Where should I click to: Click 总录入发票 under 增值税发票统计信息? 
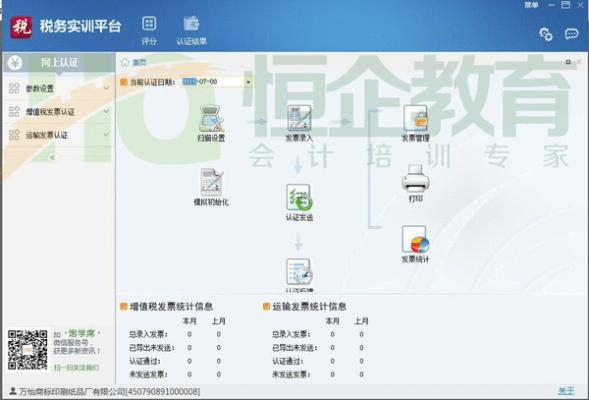[x=148, y=334]
